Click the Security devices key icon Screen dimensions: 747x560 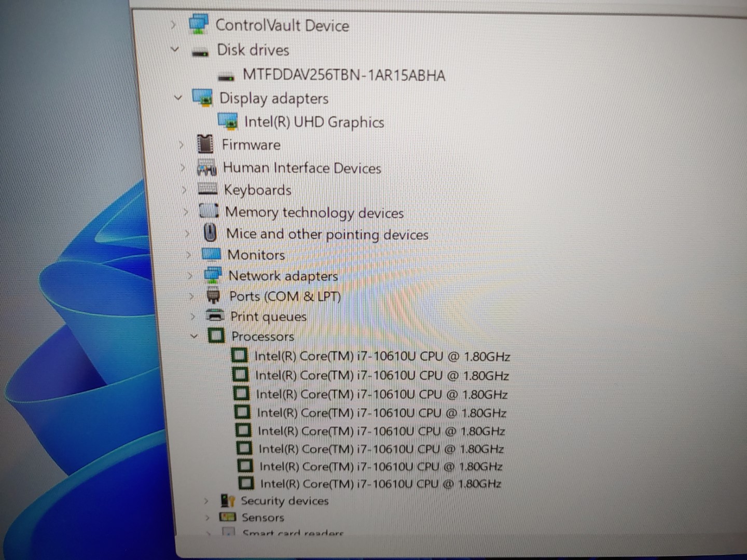228,500
